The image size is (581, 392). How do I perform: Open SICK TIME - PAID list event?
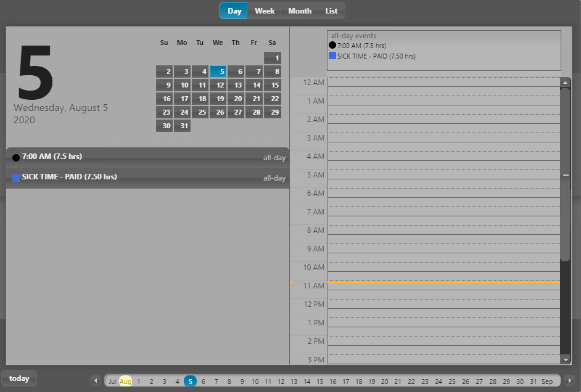(x=147, y=178)
